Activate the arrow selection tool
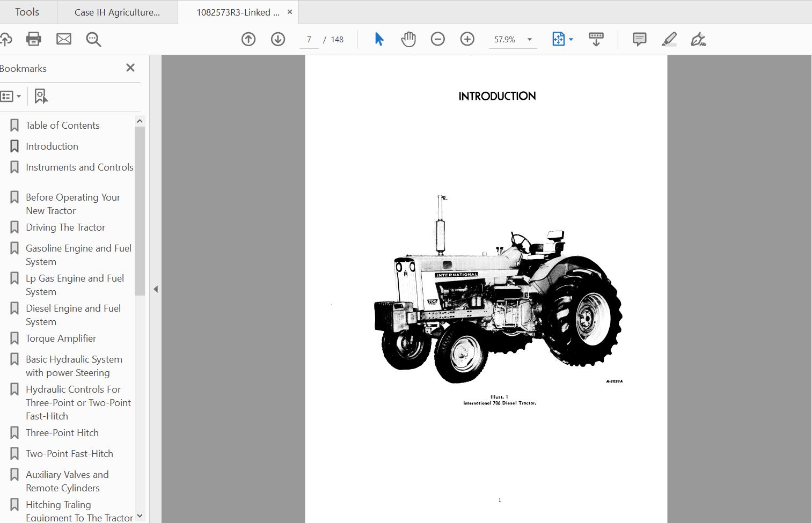 379,39
